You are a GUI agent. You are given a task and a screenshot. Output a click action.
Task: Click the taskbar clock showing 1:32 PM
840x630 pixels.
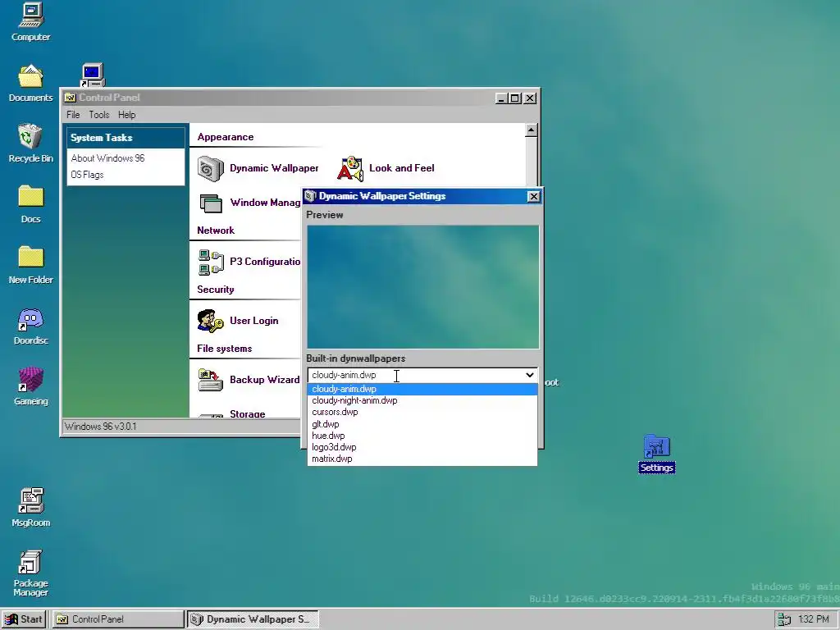point(813,619)
